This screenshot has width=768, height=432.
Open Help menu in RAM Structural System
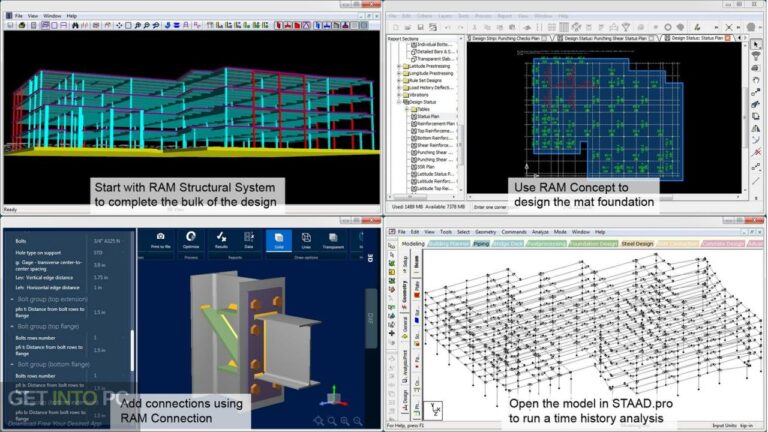click(72, 16)
